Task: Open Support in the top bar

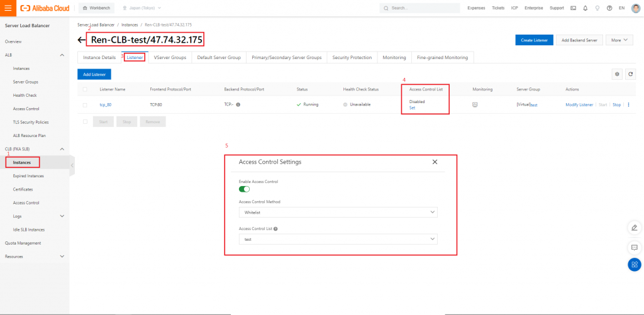Action: (x=557, y=8)
